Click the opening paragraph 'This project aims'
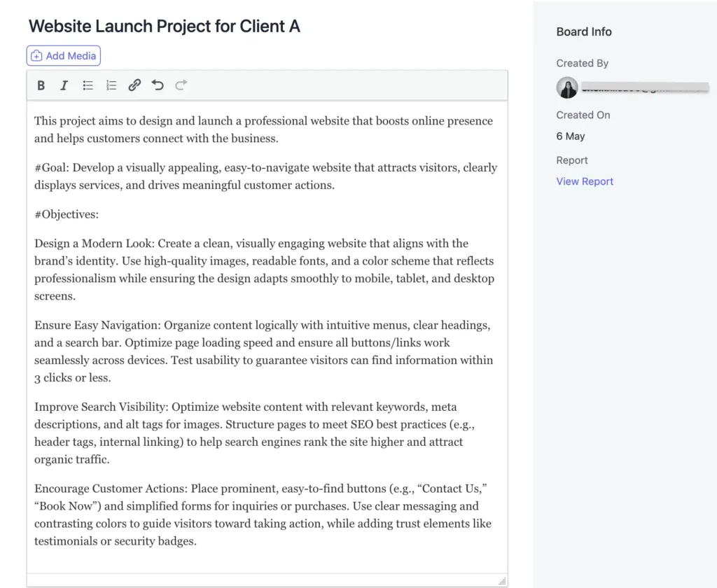Image resolution: width=717 pixels, height=588 pixels. tap(263, 129)
